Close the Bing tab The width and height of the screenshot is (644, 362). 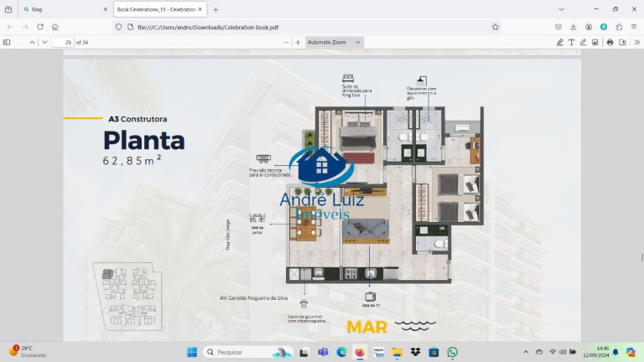click(x=105, y=9)
